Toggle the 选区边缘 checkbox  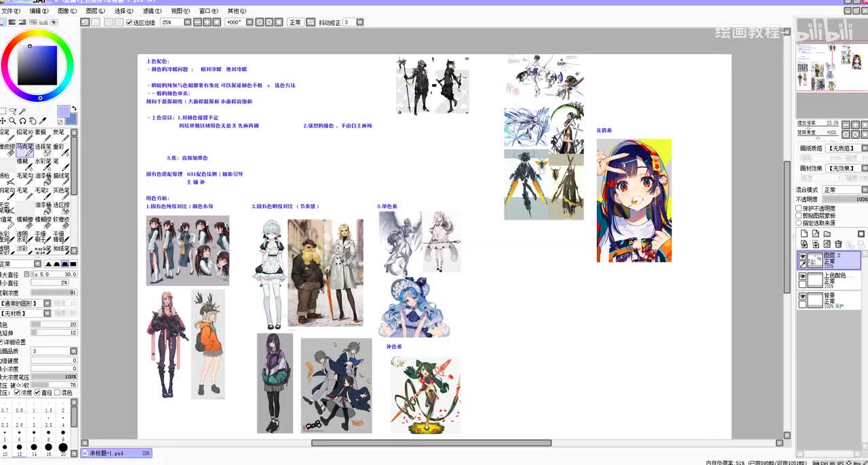point(130,22)
